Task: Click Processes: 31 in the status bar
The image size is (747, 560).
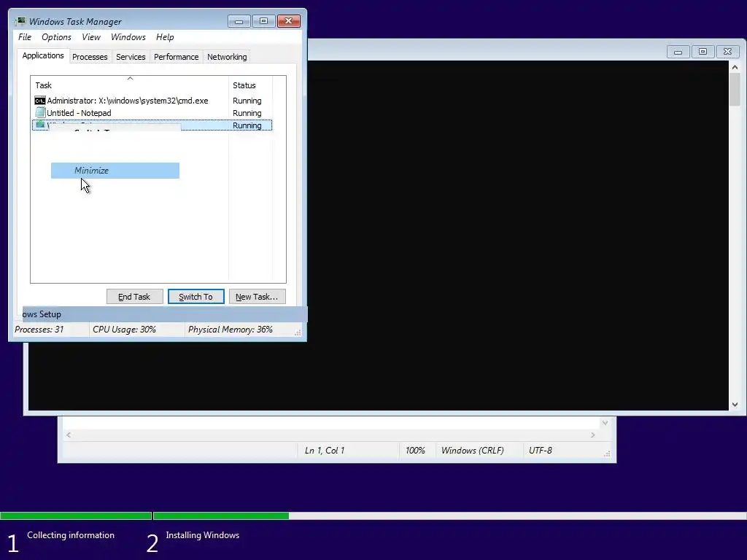Action: [39, 330]
